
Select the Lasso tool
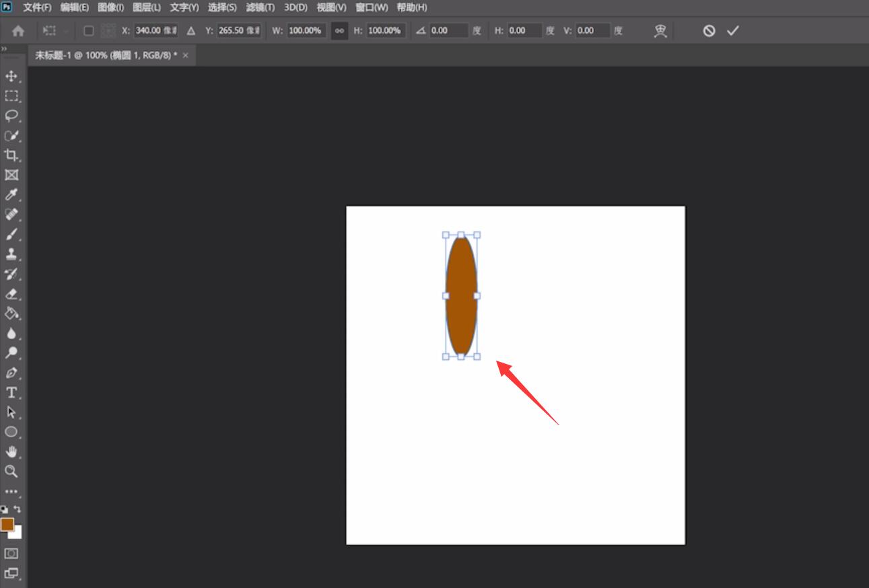pyautogui.click(x=11, y=116)
